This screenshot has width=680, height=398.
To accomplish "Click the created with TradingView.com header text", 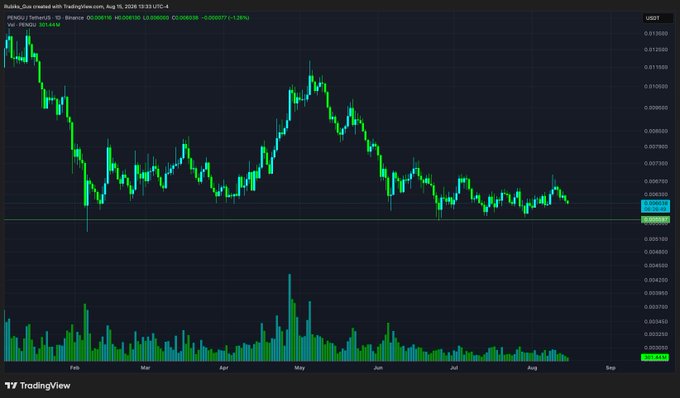I will click(86, 7).
